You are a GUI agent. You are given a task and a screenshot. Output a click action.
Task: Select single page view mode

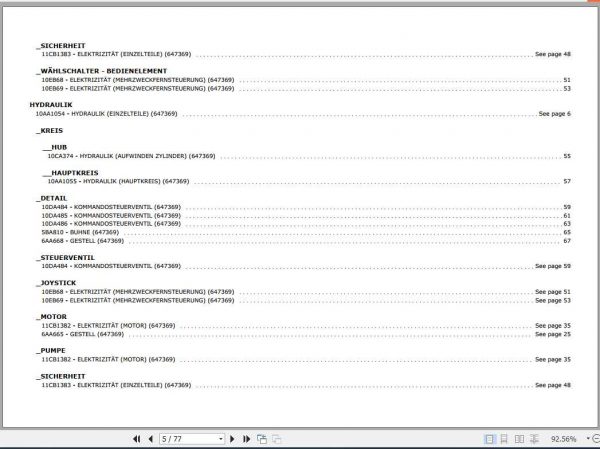[489, 439]
